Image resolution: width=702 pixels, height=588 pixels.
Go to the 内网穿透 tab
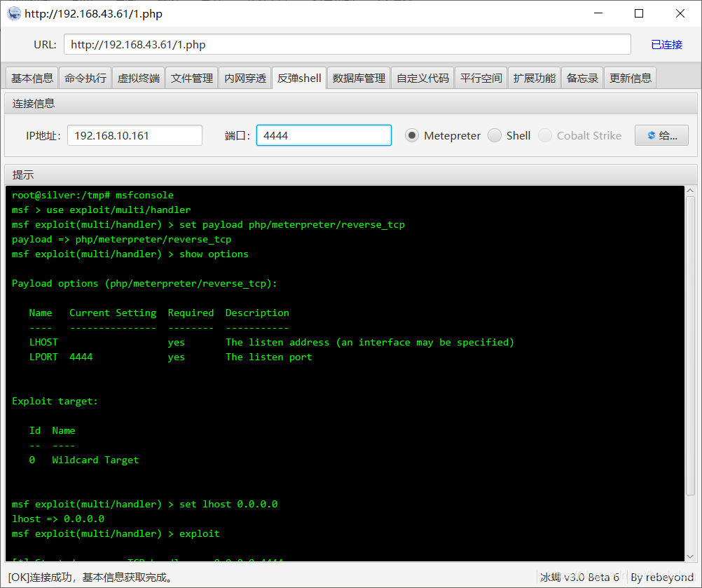click(245, 78)
